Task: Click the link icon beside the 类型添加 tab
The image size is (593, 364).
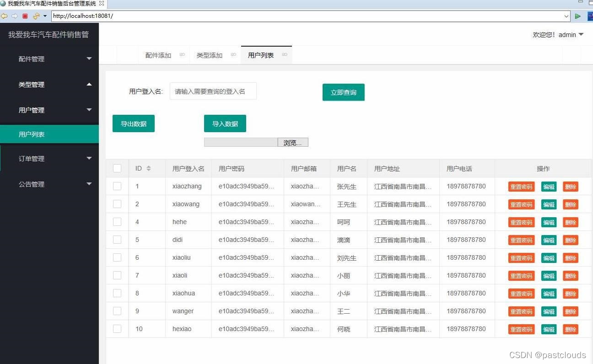Action: click(x=233, y=54)
